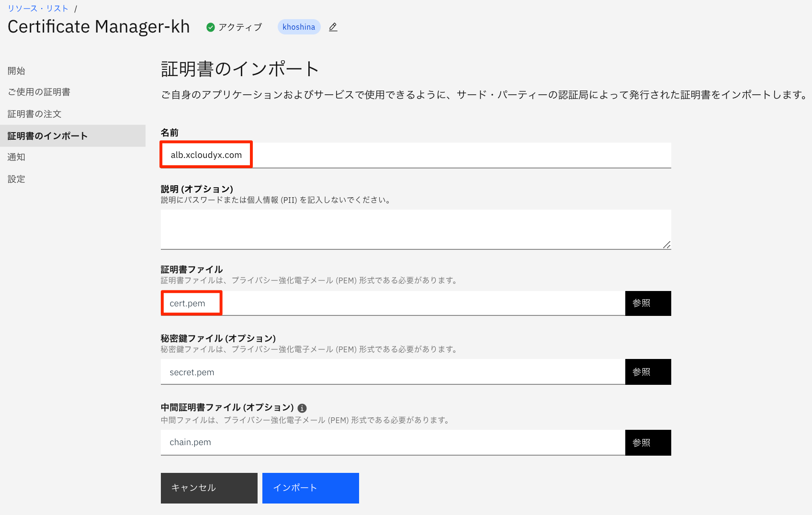The width and height of the screenshot is (812, 515).
Task: Open ご使用の証明書 from sidebar
Action: (x=39, y=91)
